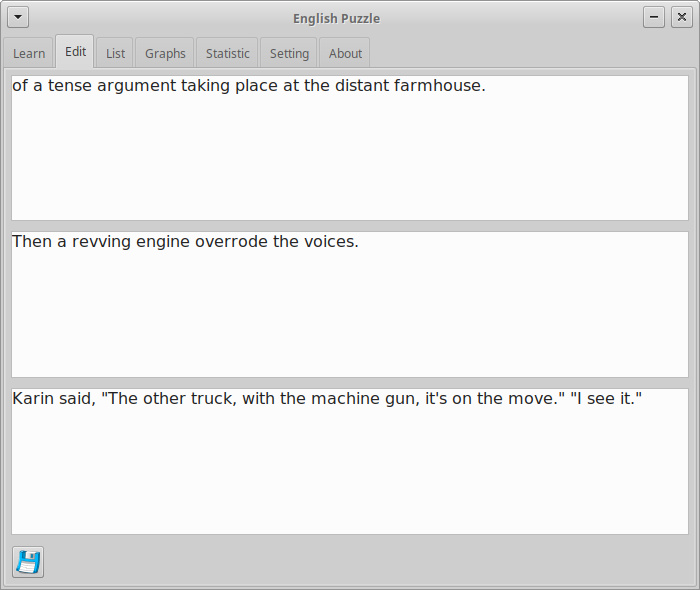Click the text box with "revving engine" sentence
The height and width of the screenshot is (590, 700).
tap(350, 304)
